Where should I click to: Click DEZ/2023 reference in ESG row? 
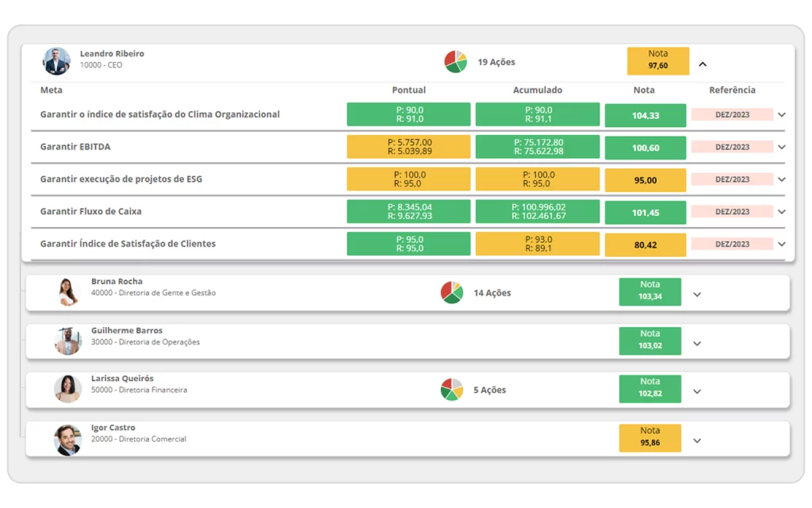732,179
